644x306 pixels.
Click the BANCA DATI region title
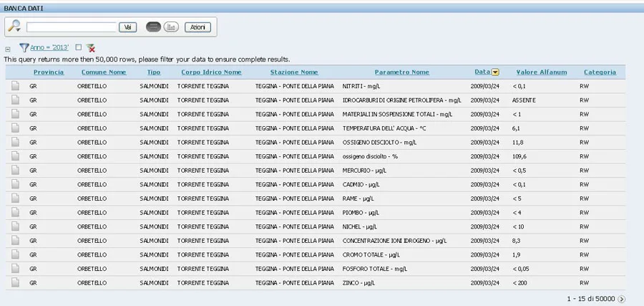point(24,8)
